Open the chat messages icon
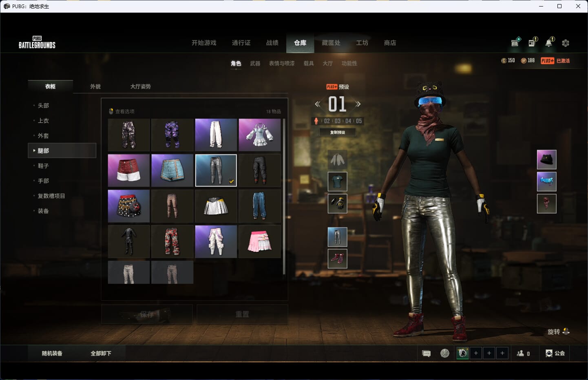Screen dimensions: 588x380 click(x=427, y=353)
